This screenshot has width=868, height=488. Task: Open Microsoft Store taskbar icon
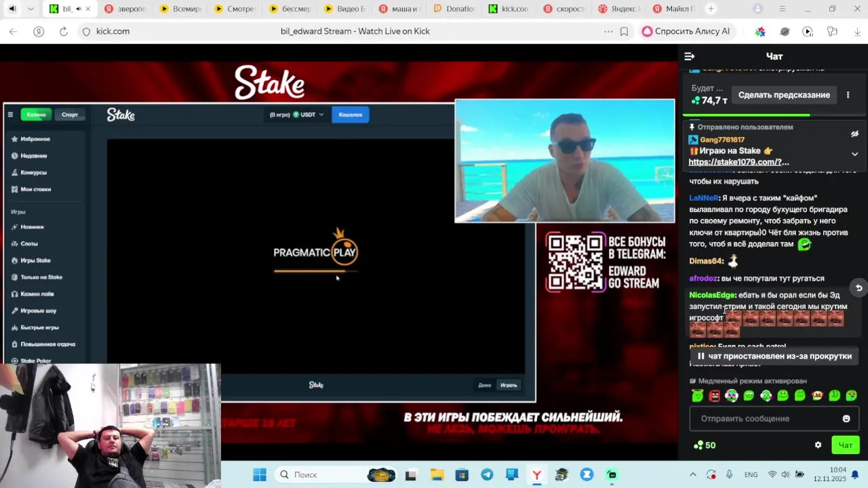[461, 475]
